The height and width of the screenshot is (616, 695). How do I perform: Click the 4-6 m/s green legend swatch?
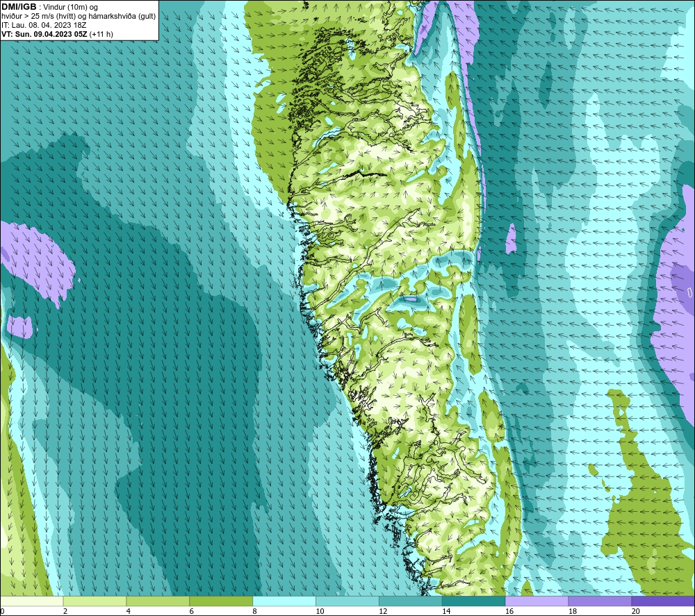(x=158, y=601)
